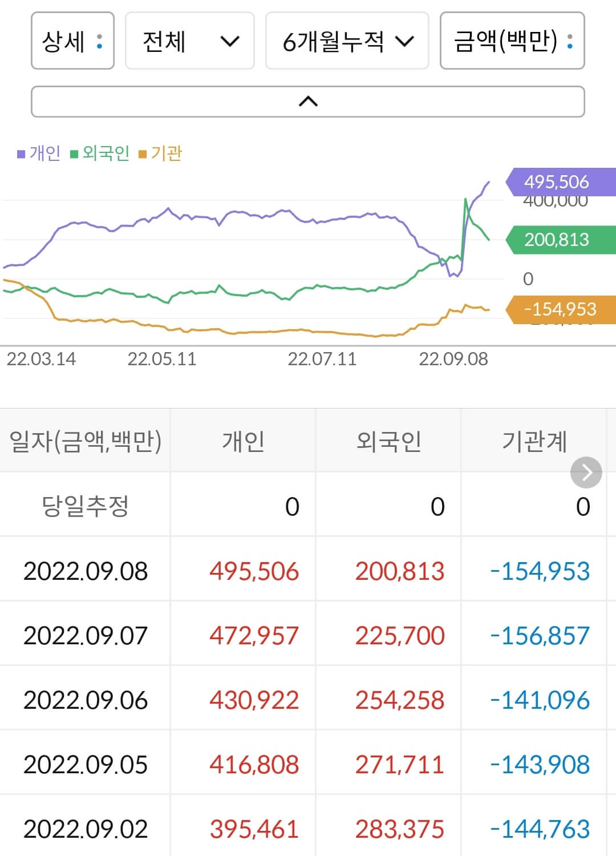Click the 상세 options dots icon

pyautogui.click(x=100, y=42)
